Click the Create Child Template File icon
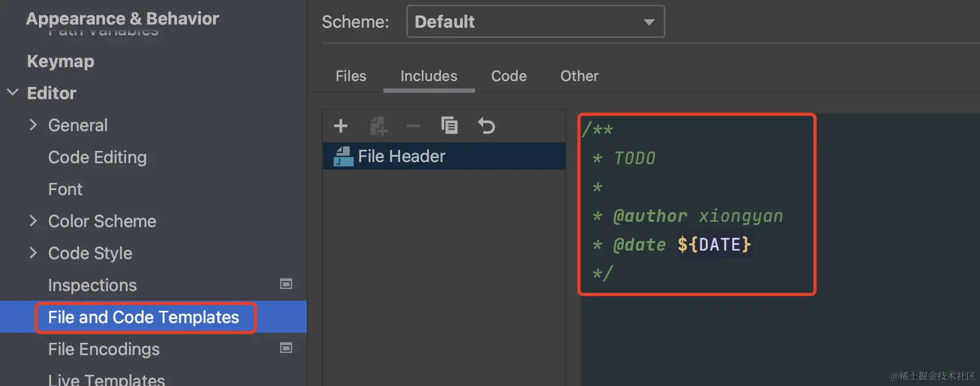 point(378,126)
